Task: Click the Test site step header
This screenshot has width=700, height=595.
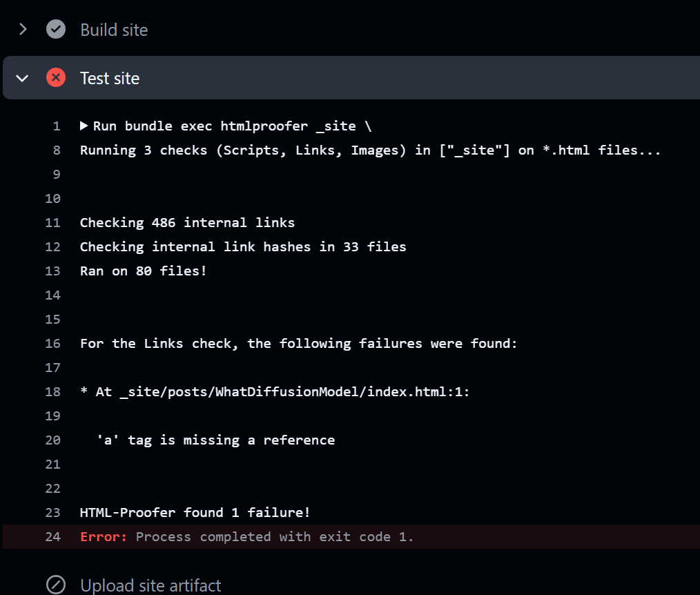Action: pos(351,78)
